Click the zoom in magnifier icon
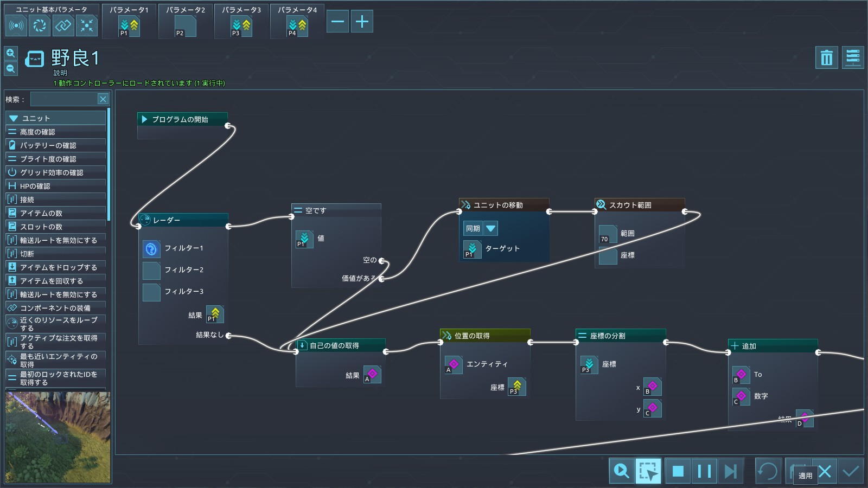Screen dimensions: 868x488 click(11, 53)
